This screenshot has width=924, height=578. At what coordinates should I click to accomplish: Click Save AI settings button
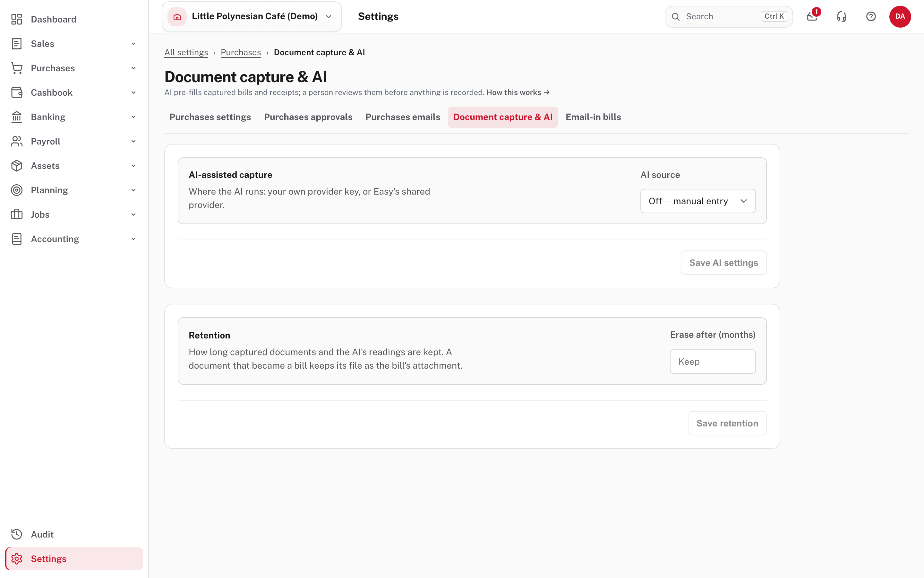[x=723, y=263]
